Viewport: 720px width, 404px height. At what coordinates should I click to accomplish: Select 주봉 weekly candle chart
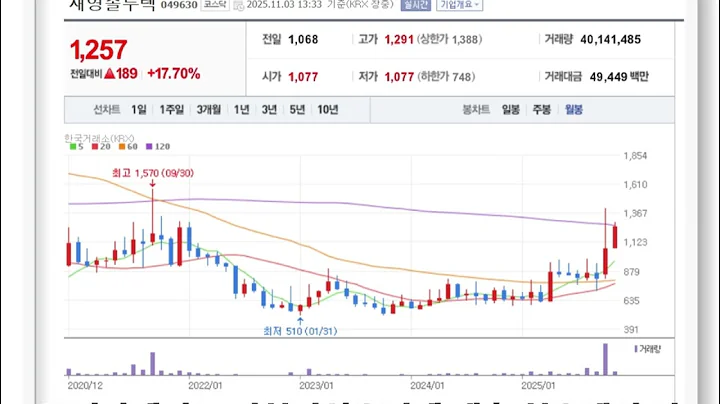coord(541,110)
